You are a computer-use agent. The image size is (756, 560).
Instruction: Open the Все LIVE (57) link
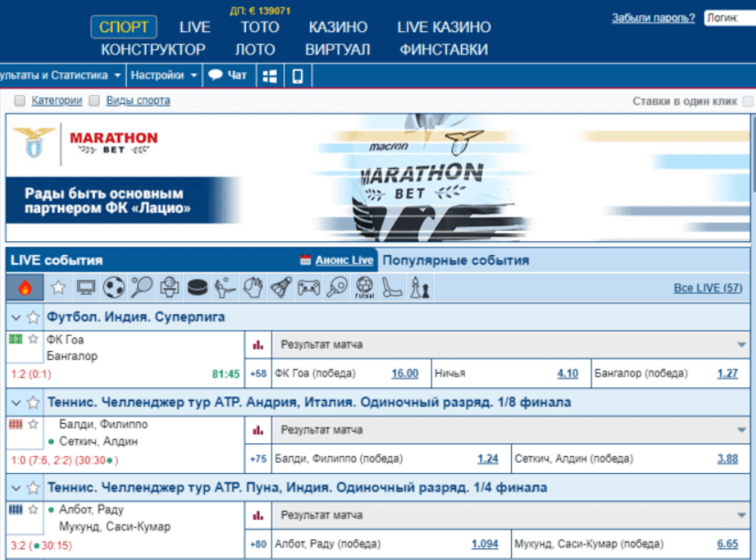(708, 288)
